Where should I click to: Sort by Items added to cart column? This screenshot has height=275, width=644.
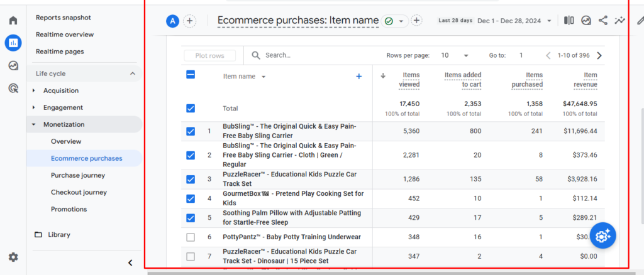click(x=463, y=80)
